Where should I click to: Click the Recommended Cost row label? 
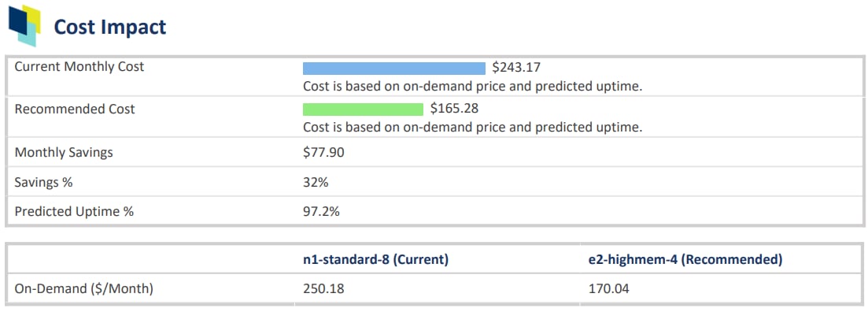point(74,110)
